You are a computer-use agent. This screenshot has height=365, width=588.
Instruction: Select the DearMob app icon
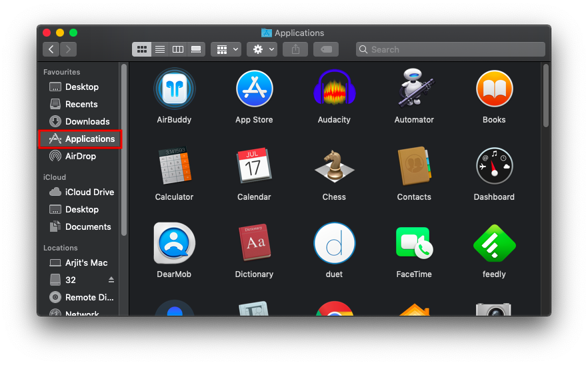175,243
